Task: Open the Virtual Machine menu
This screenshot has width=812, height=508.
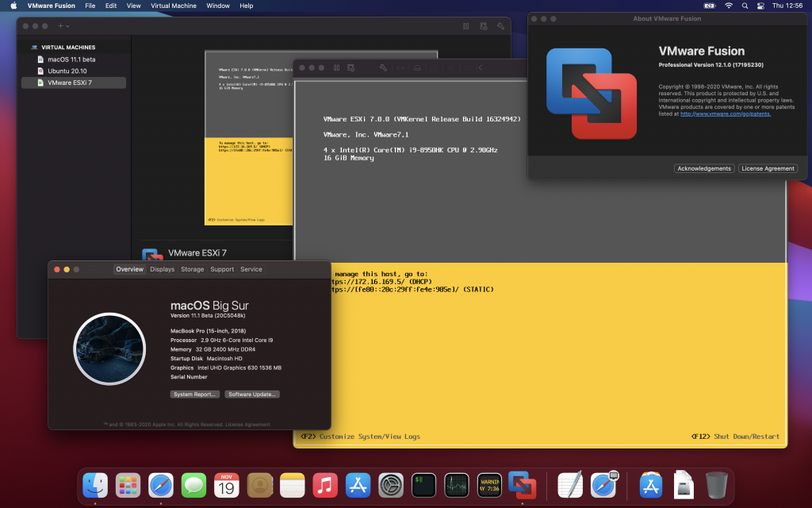Action: coord(172,6)
